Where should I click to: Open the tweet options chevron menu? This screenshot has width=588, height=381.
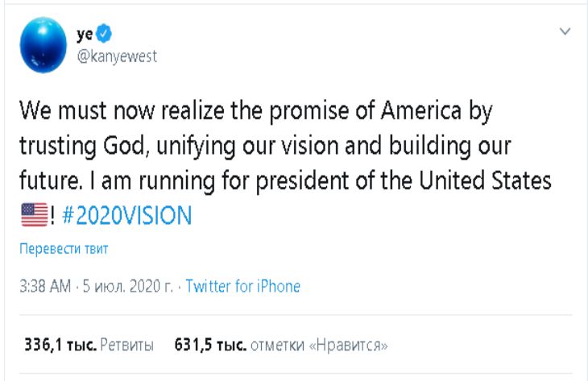pyautogui.click(x=565, y=32)
